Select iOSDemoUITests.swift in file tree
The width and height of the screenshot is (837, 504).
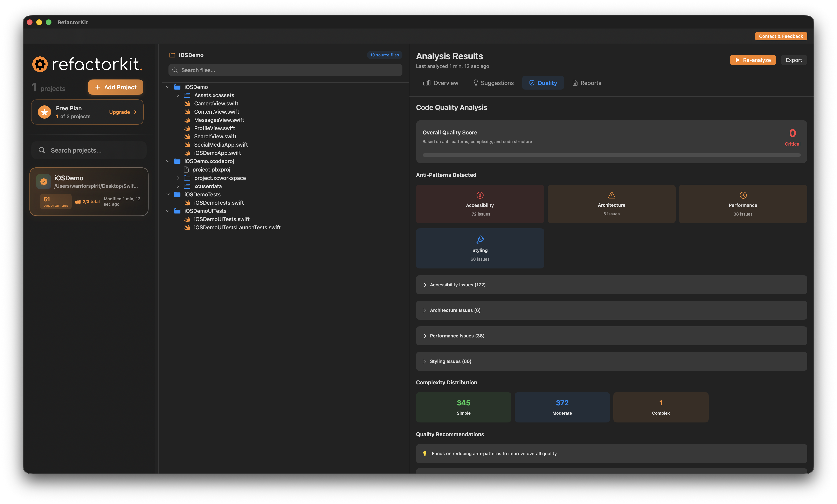pyautogui.click(x=221, y=219)
